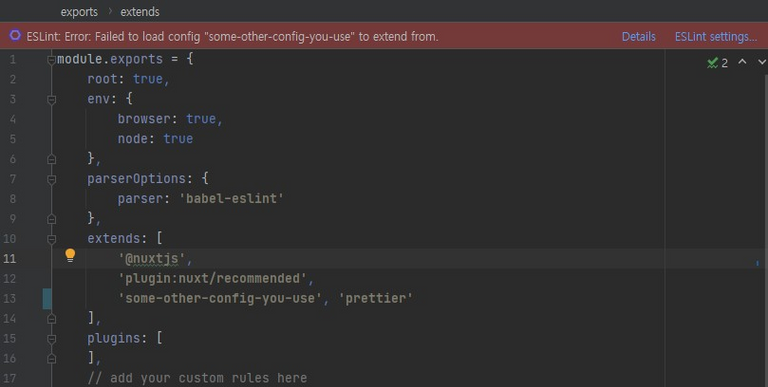Collapse the env block fold toggle
The height and width of the screenshot is (387, 768).
click(51, 99)
